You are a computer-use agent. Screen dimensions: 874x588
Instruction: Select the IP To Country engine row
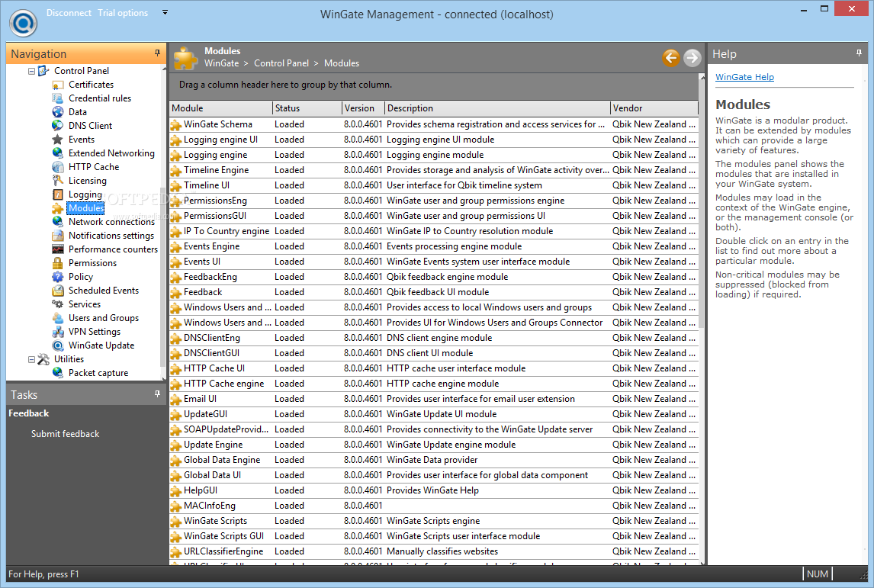click(434, 231)
